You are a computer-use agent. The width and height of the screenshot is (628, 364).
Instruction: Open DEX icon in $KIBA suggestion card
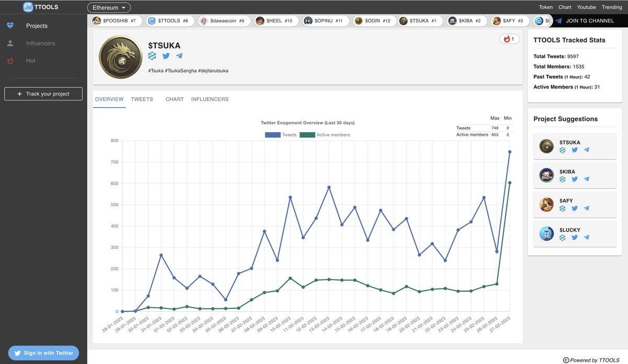click(x=563, y=179)
